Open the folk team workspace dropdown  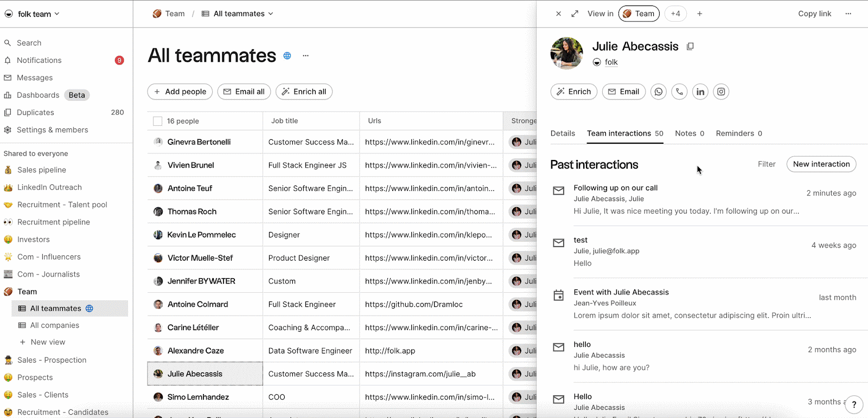click(x=31, y=14)
